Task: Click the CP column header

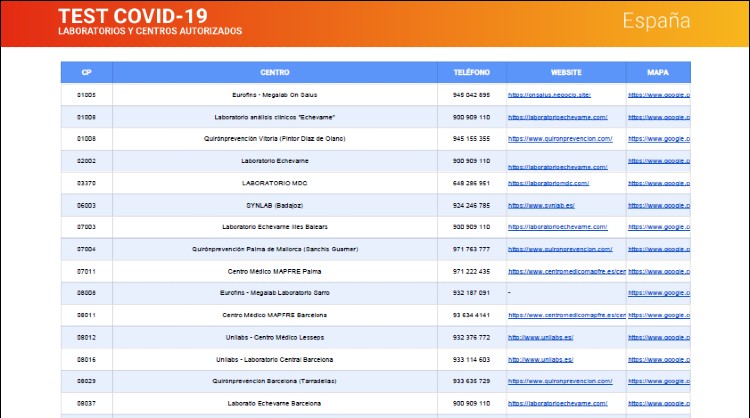Action: click(x=87, y=72)
